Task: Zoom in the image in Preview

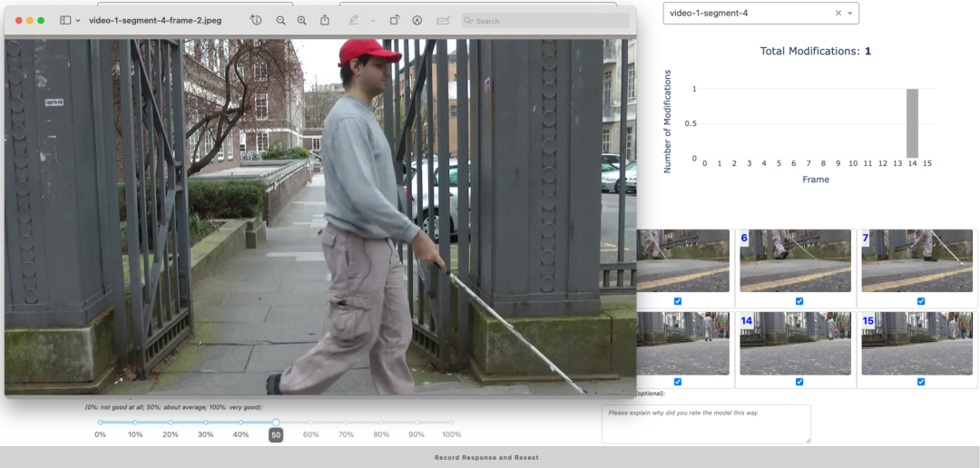Action: pyautogui.click(x=302, y=20)
